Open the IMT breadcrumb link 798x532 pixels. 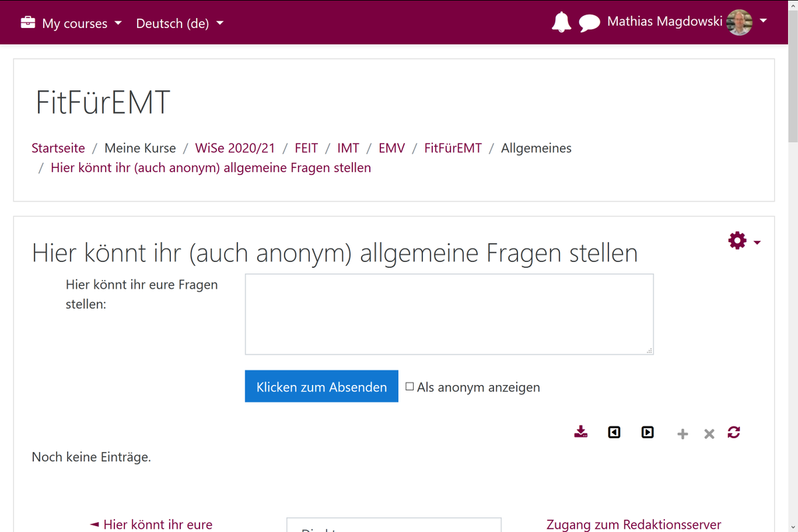pyautogui.click(x=348, y=148)
